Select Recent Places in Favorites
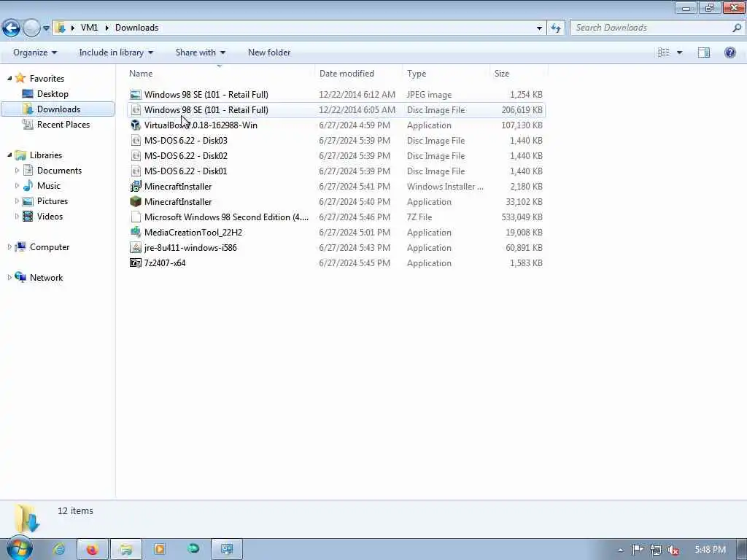Screen dimensions: 747x560 pos(63,124)
